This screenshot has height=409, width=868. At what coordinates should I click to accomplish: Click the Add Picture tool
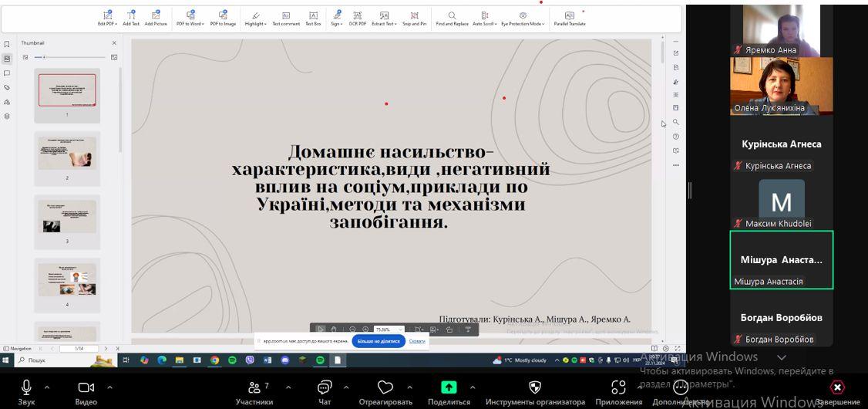[x=156, y=18]
